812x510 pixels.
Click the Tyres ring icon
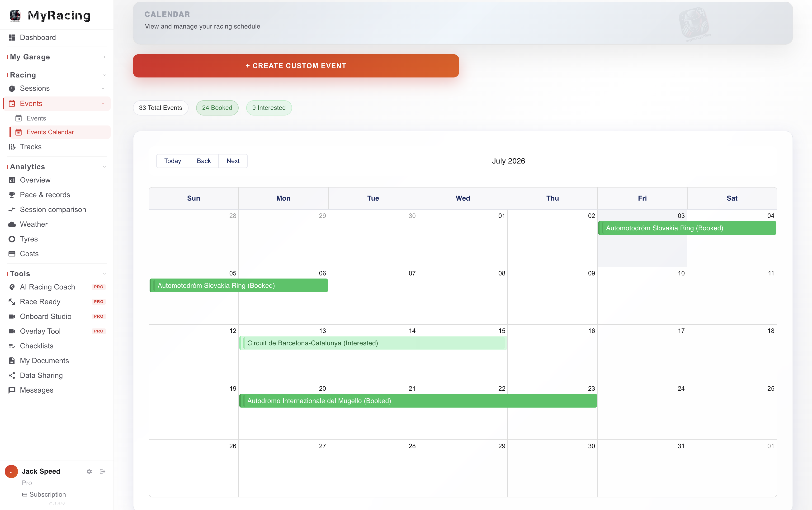pyautogui.click(x=12, y=239)
